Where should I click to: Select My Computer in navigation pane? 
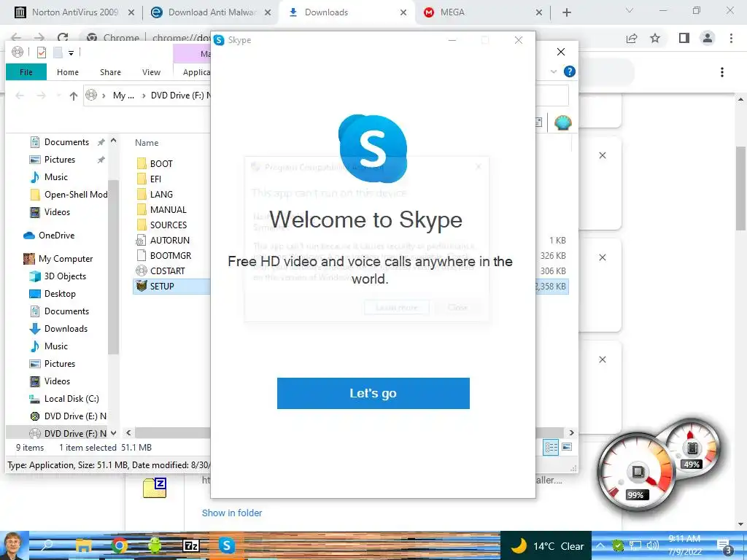(66, 259)
